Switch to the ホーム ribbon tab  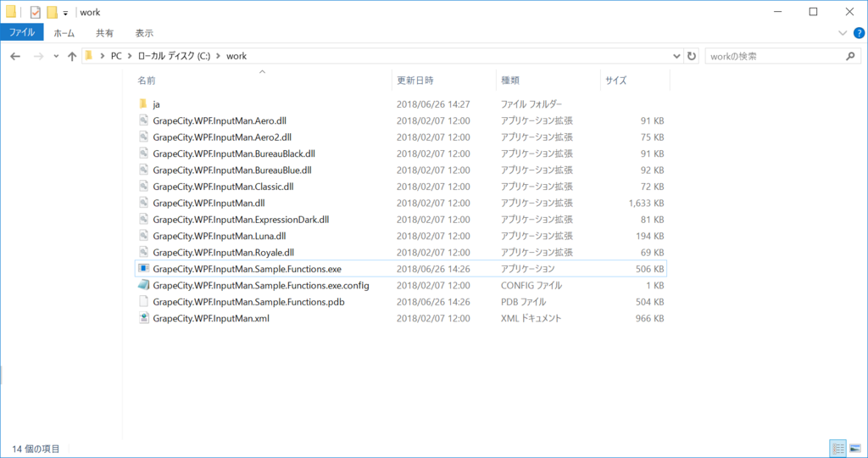[64, 33]
